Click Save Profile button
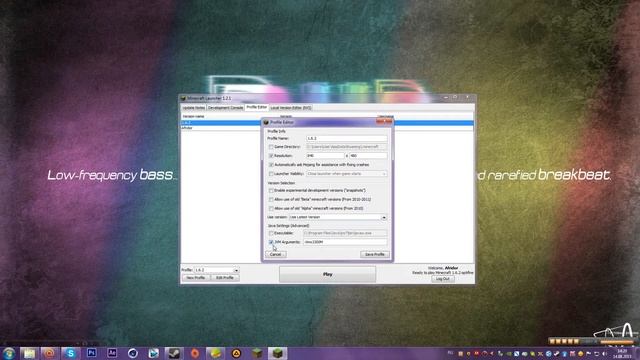640x360 pixels. [x=375, y=254]
